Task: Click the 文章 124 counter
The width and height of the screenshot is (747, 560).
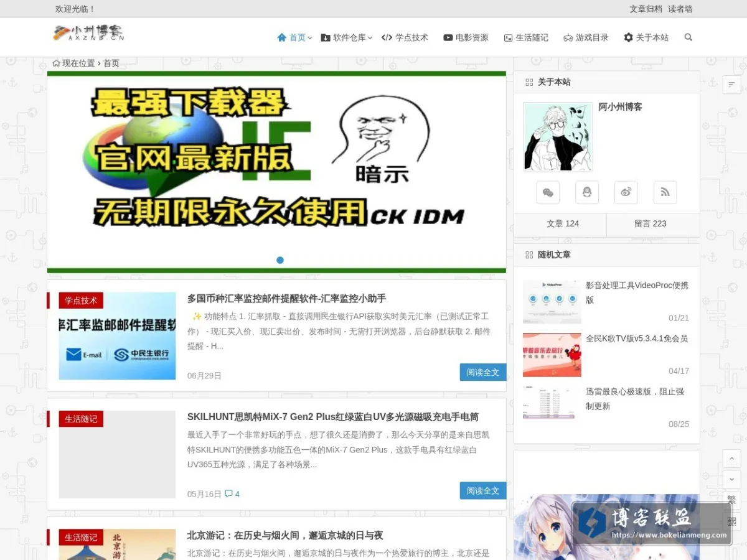Action: [x=563, y=223]
